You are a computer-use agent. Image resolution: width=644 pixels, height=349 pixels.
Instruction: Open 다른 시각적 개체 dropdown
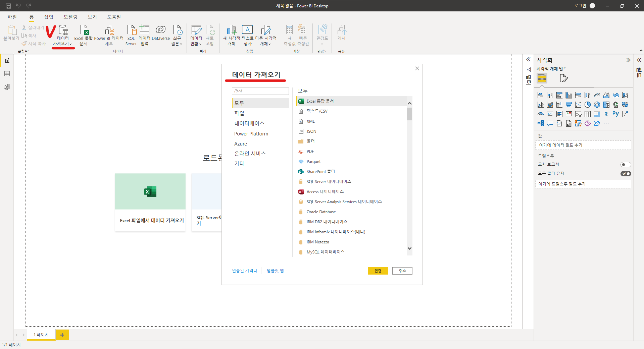pyautogui.click(x=265, y=35)
